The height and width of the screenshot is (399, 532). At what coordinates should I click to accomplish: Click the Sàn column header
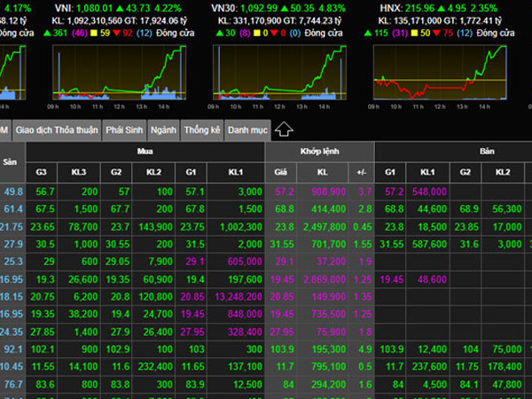coord(11,161)
